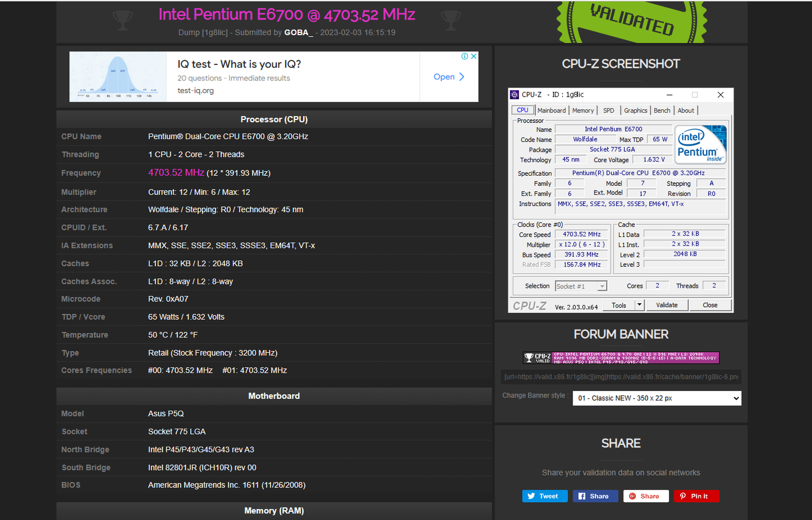The width and height of the screenshot is (812, 520).
Task: Expand the Tools dropdown arrow
Action: coord(639,305)
